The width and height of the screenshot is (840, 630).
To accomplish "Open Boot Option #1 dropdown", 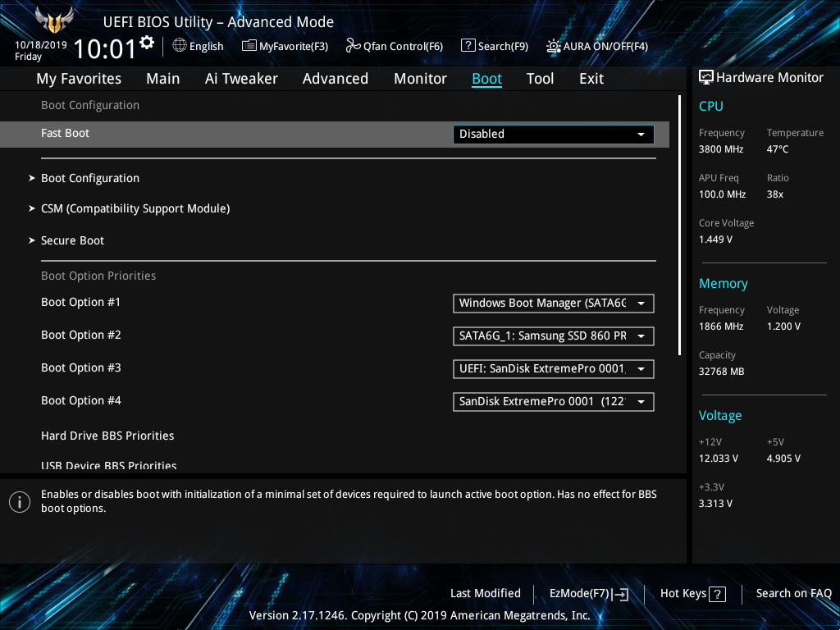I will [554, 304].
